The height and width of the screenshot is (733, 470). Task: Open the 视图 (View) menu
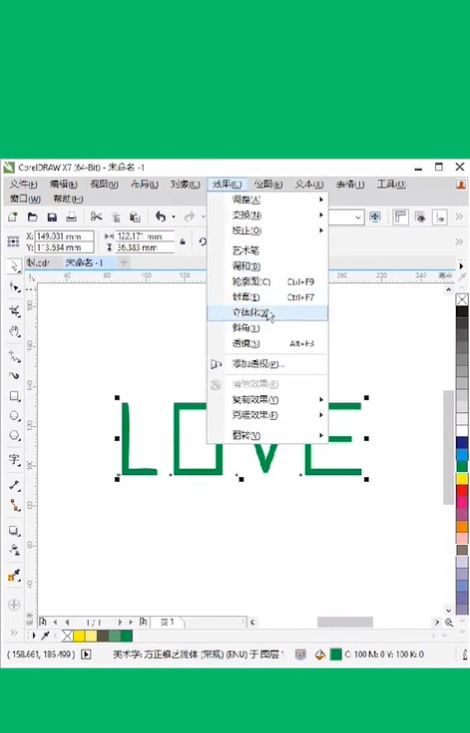(104, 184)
